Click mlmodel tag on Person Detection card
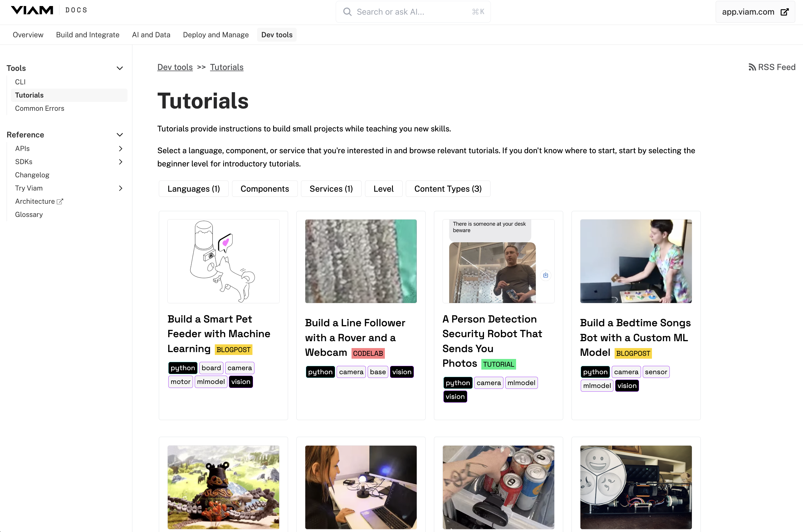Image resolution: width=803 pixels, height=532 pixels. pos(521,383)
